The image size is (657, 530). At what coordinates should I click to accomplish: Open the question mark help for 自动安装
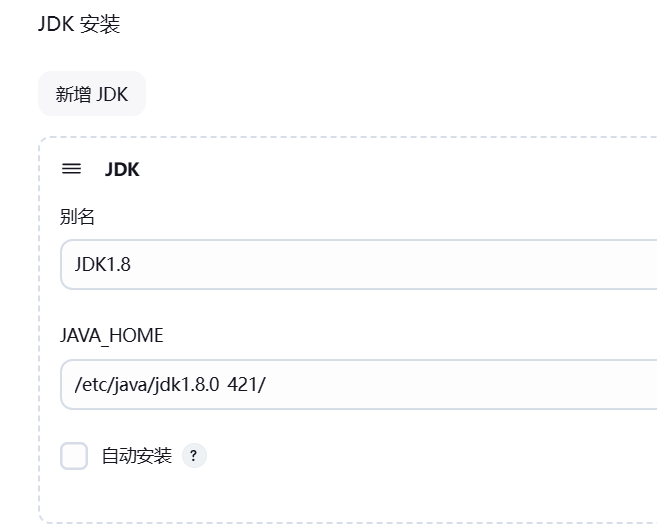point(194,455)
